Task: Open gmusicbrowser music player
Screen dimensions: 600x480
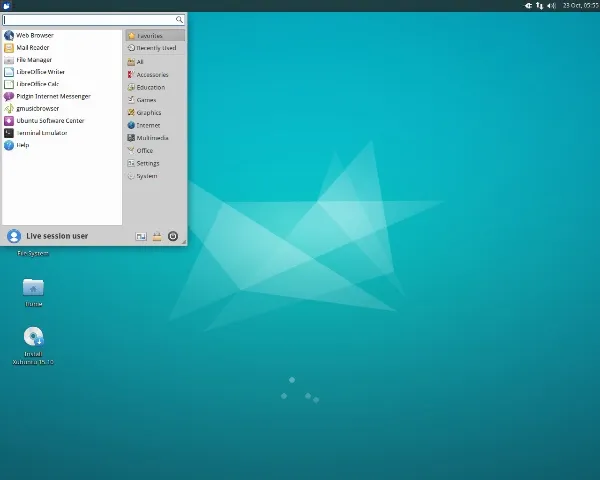Action: coord(37,108)
